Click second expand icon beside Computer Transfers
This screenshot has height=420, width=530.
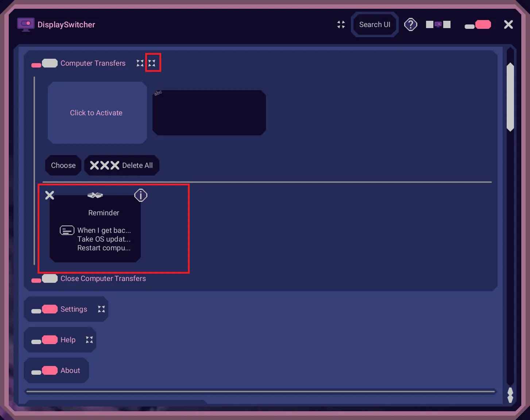[x=152, y=63]
